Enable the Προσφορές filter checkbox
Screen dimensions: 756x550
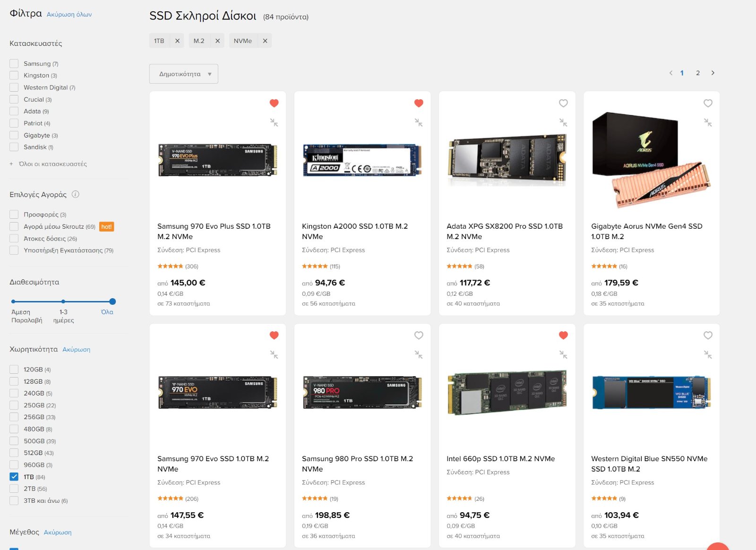pos(14,215)
